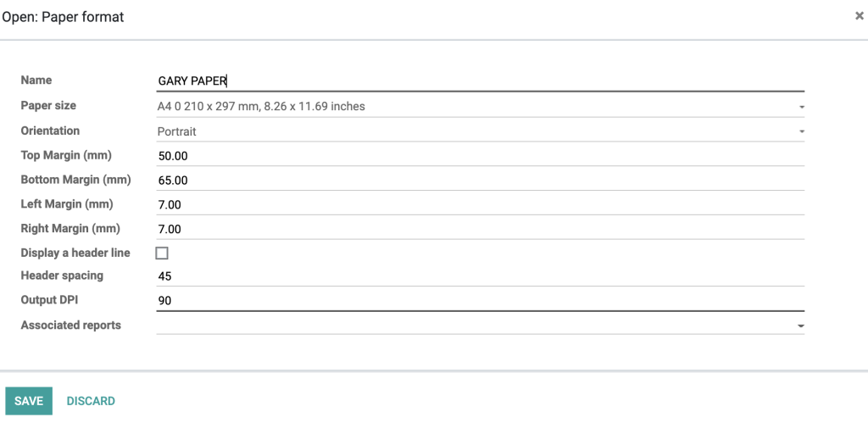868x434 pixels.
Task: Click the Paper size dropdown arrow icon
Action: point(801,108)
